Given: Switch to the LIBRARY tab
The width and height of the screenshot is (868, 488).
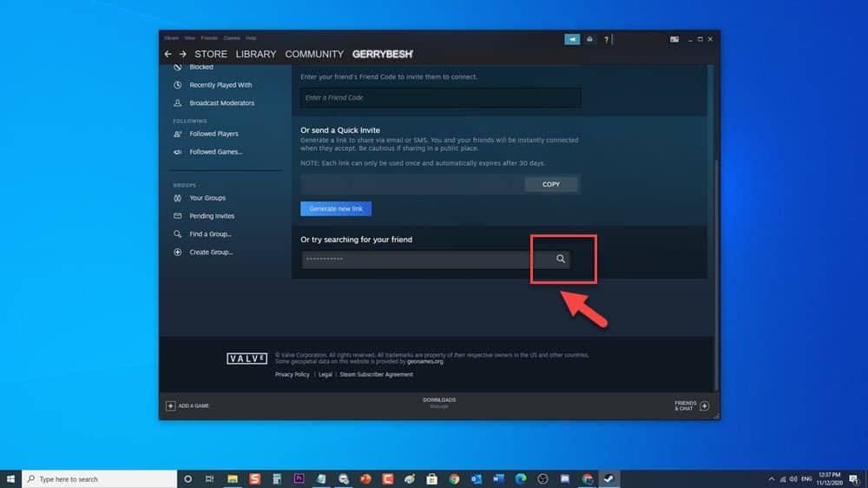Looking at the screenshot, I should point(256,55).
